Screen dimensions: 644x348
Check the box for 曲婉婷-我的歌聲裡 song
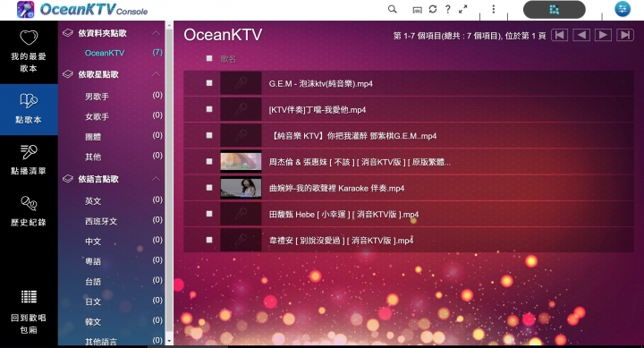pyautogui.click(x=209, y=188)
